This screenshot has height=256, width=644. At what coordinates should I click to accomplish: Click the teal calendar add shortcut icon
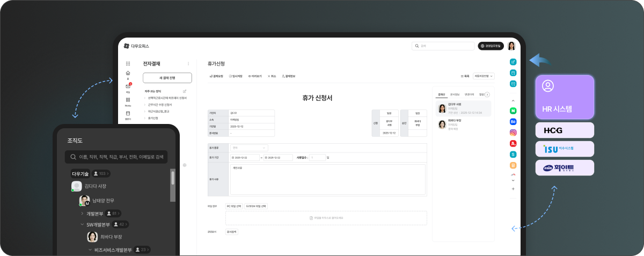pos(513,72)
